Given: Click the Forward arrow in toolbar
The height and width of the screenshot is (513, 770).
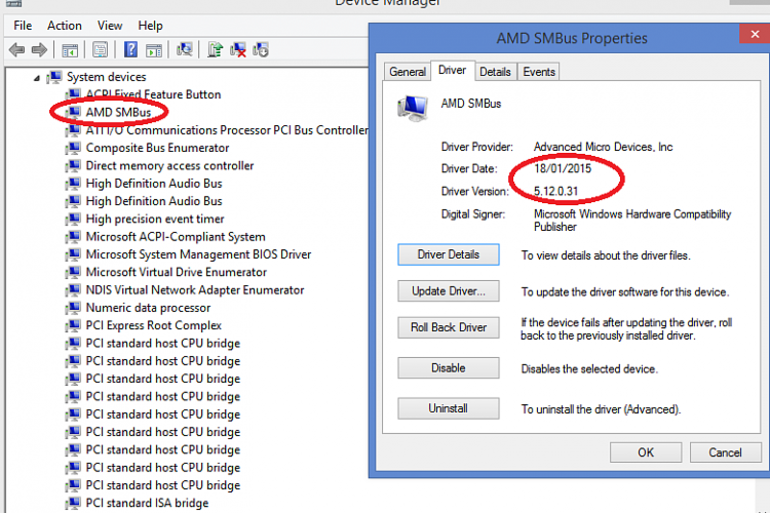Looking at the screenshot, I should pos(39,49).
